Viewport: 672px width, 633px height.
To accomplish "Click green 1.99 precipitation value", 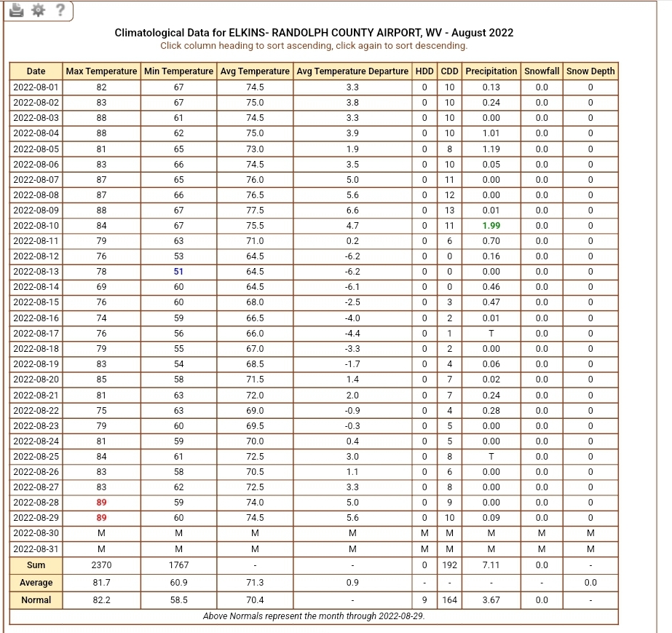I will pyautogui.click(x=491, y=226).
